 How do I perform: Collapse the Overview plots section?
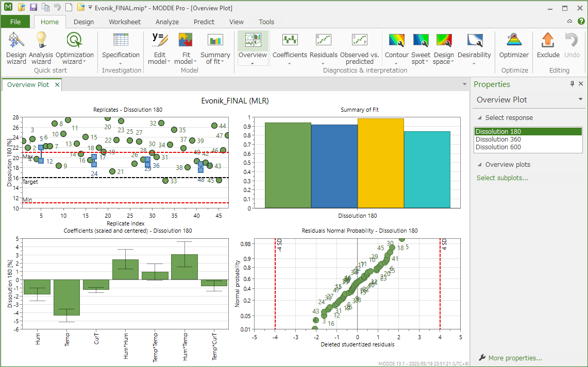[480, 164]
